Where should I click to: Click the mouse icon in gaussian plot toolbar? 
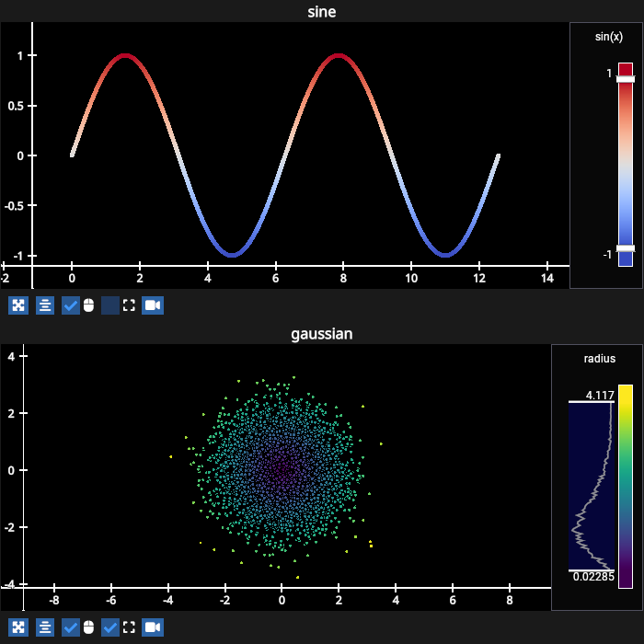pyautogui.click(x=88, y=627)
